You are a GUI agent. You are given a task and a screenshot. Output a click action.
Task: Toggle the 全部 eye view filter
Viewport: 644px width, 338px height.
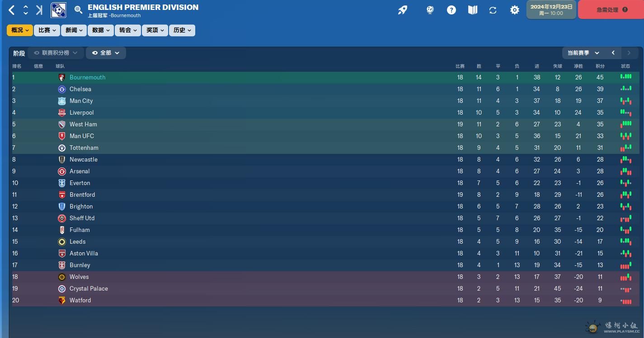[106, 53]
